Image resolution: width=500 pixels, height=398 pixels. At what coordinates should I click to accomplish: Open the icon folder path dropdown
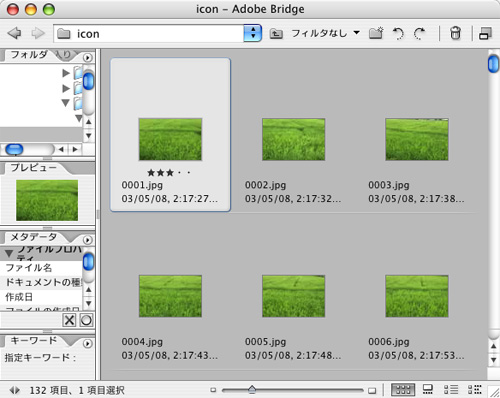tap(252, 33)
